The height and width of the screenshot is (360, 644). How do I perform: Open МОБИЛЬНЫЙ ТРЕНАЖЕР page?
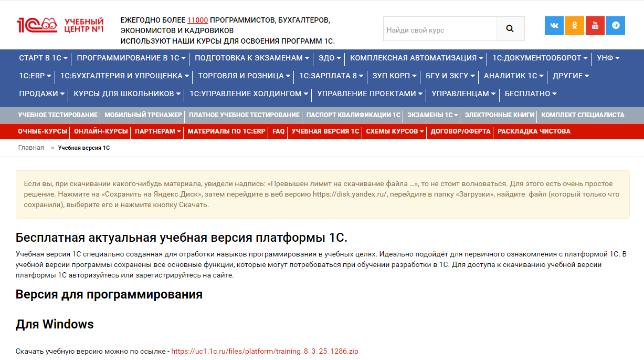143,115
